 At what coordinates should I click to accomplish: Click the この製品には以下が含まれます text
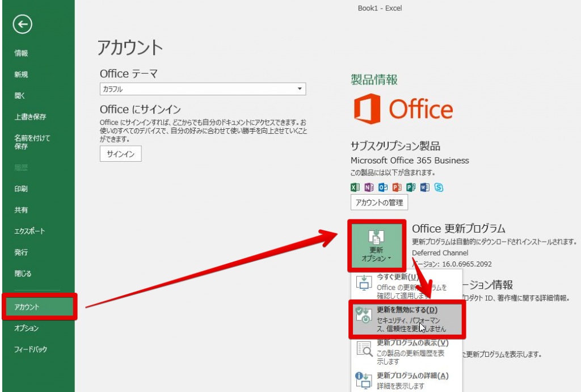[393, 172]
